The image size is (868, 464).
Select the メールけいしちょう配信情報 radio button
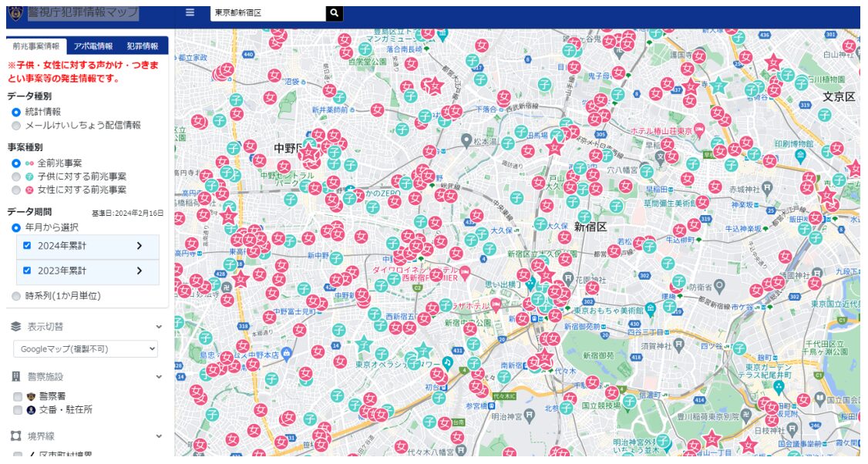(16, 125)
